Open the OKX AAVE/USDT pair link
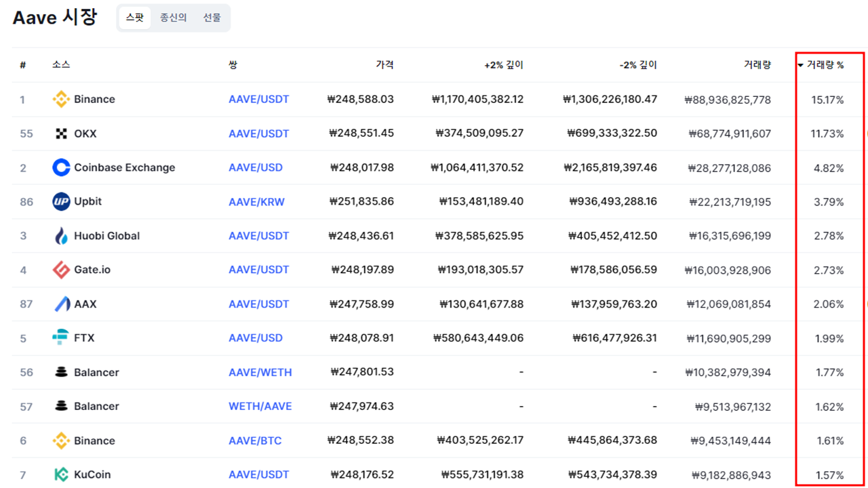 coord(258,134)
